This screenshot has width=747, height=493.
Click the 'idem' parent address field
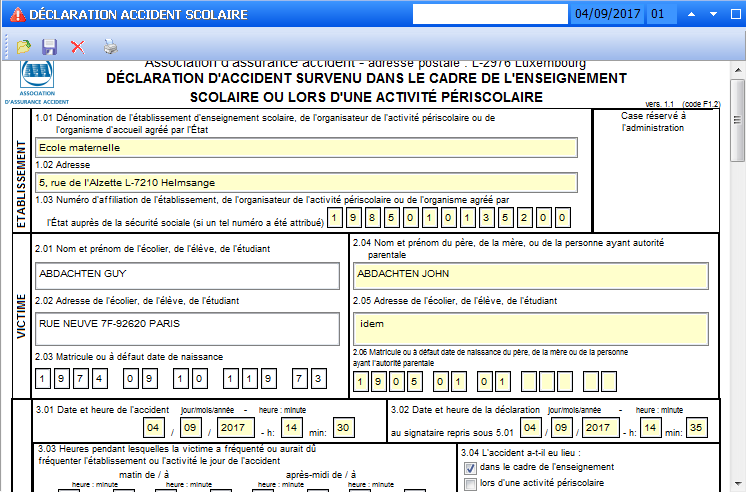point(530,327)
